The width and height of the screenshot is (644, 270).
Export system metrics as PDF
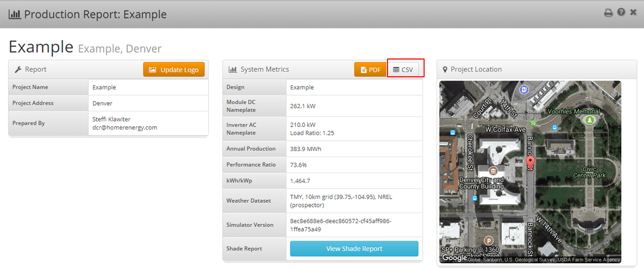(x=370, y=70)
